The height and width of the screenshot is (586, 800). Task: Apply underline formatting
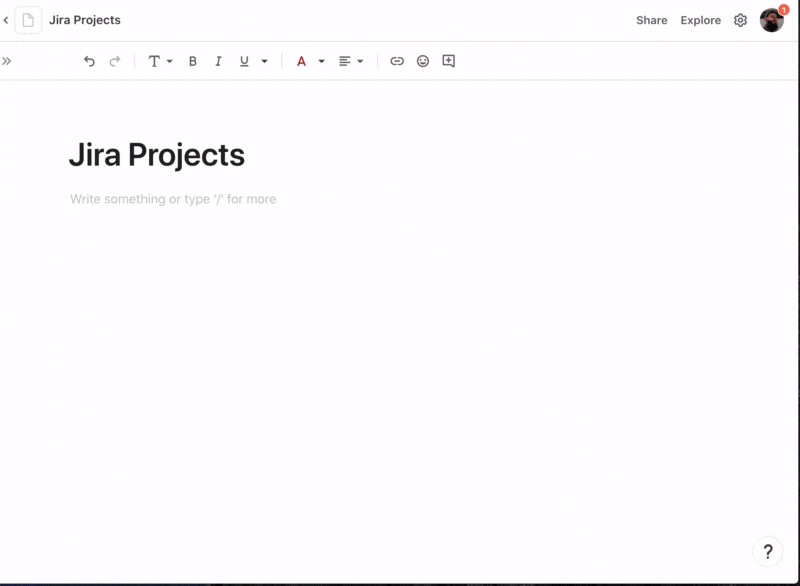pyautogui.click(x=243, y=61)
